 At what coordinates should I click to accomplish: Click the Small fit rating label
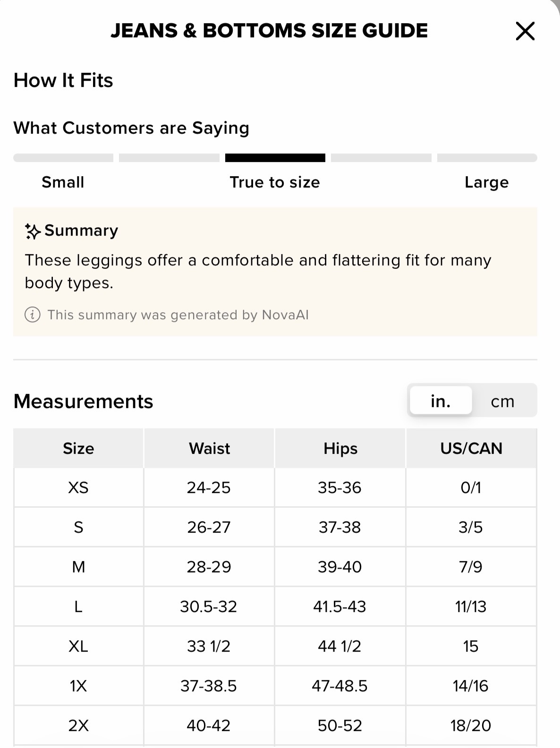tap(63, 182)
